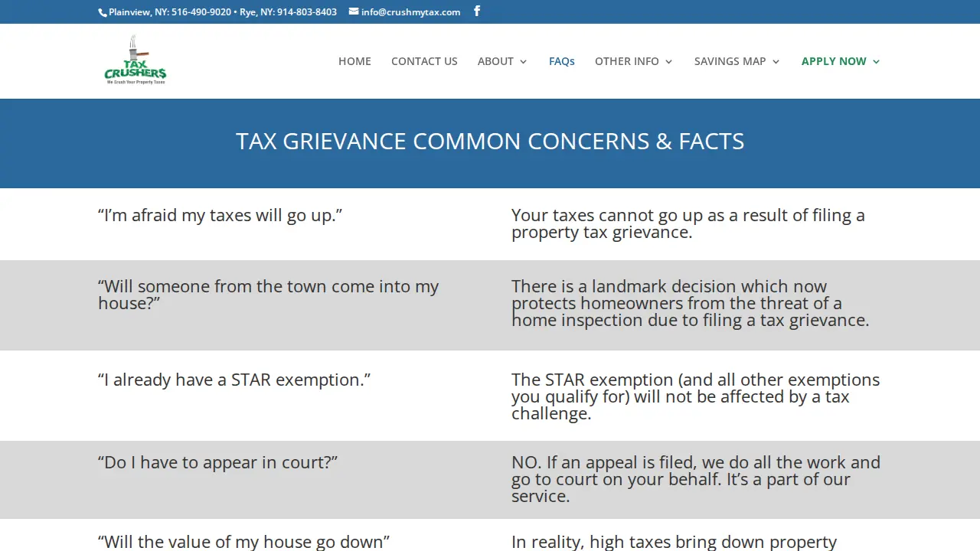The height and width of the screenshot is (551, 980).
Task: Select "I already have a STAR exemption" concern
Action: 234,380
